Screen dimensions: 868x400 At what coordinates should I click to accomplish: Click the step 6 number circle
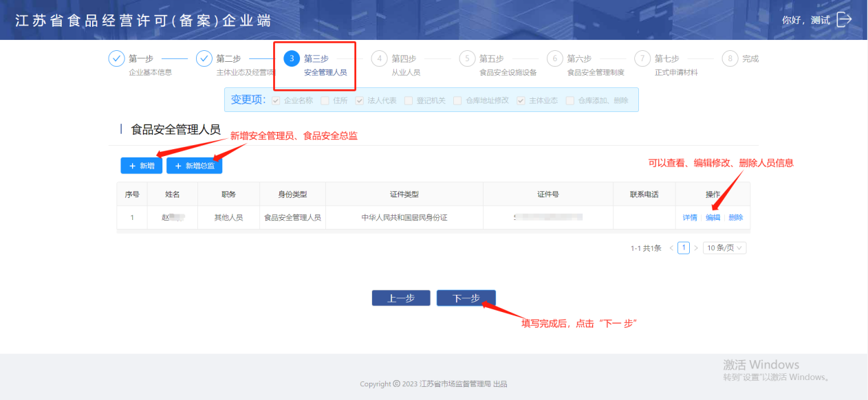tap(555, 58)
